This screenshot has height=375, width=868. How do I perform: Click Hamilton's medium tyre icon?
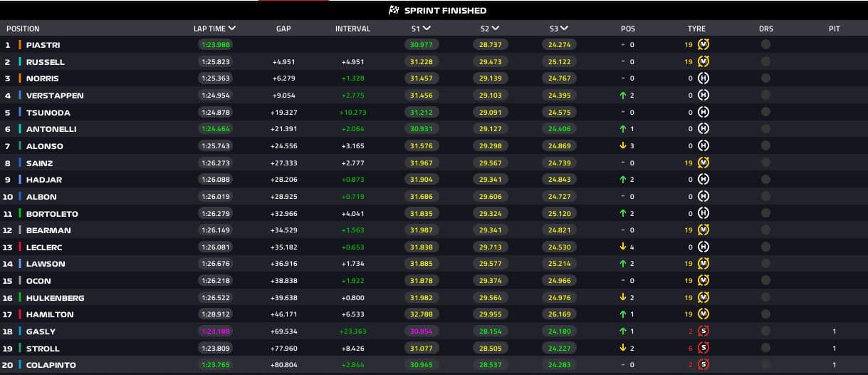tap(704, 314)
